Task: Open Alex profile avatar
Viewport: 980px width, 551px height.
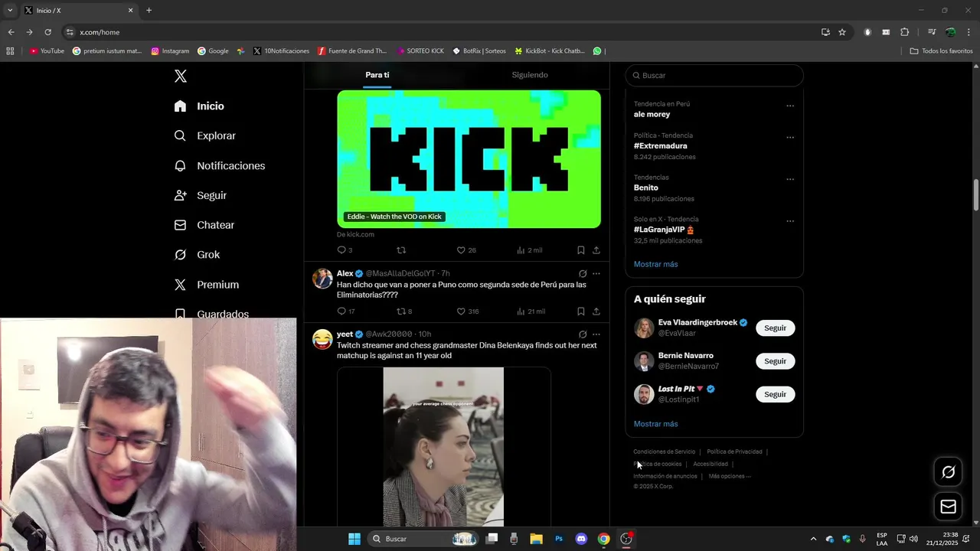Action: [x=322, y=279]
